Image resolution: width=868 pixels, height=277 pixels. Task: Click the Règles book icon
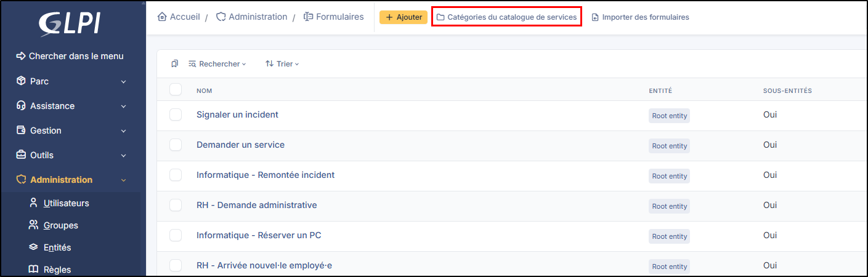click(34, 270)
